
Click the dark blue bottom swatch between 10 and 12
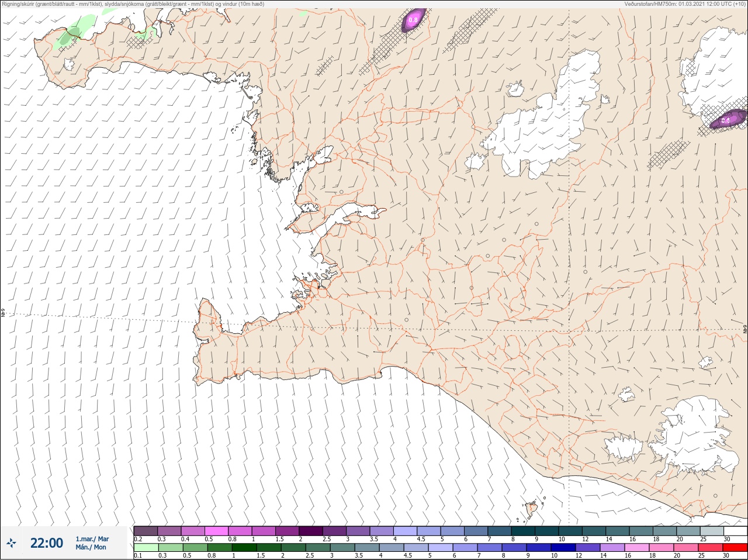(563, 548)
